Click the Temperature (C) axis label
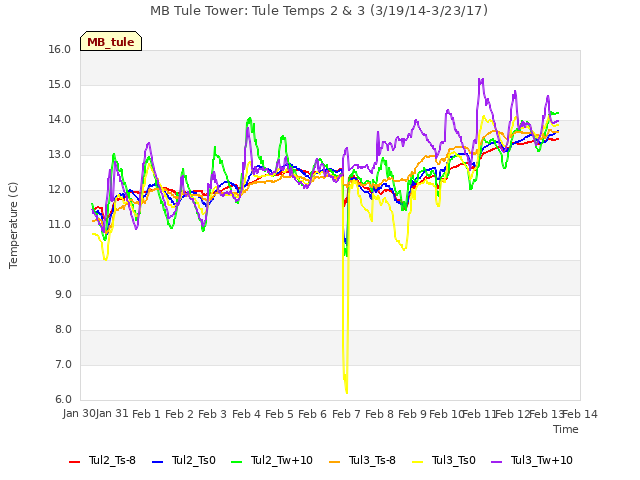 pos(13,225)
